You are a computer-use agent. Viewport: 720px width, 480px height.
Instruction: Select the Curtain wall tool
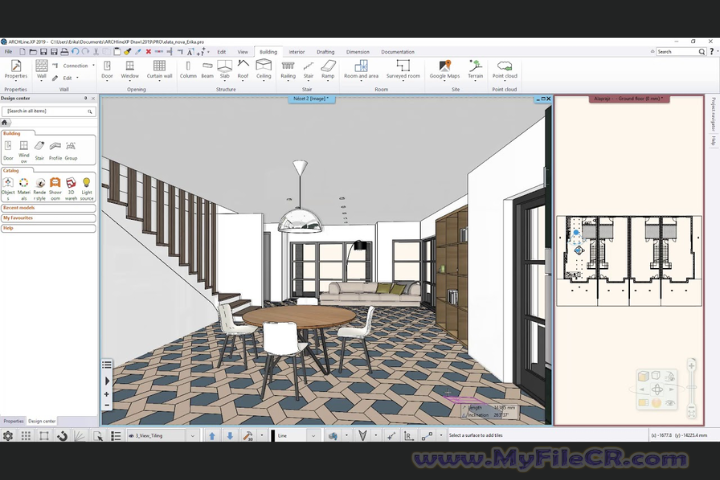(x=159, y=69)
